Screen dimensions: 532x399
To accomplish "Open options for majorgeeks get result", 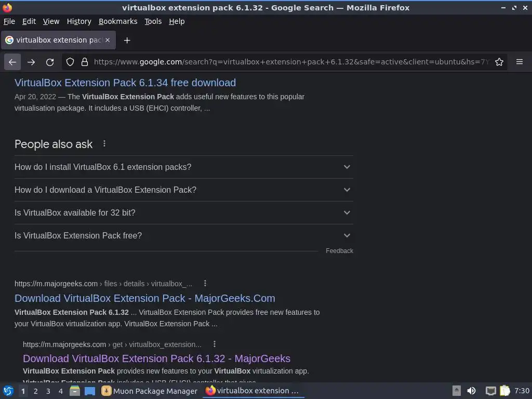I will (215, 344).
